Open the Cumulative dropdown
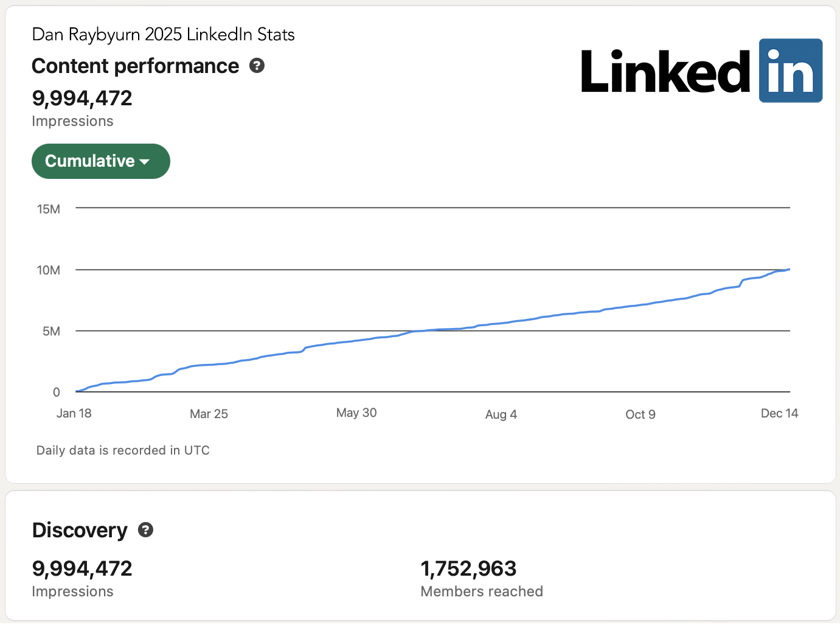This screenshot has height=628, width=840. [100, 161]
